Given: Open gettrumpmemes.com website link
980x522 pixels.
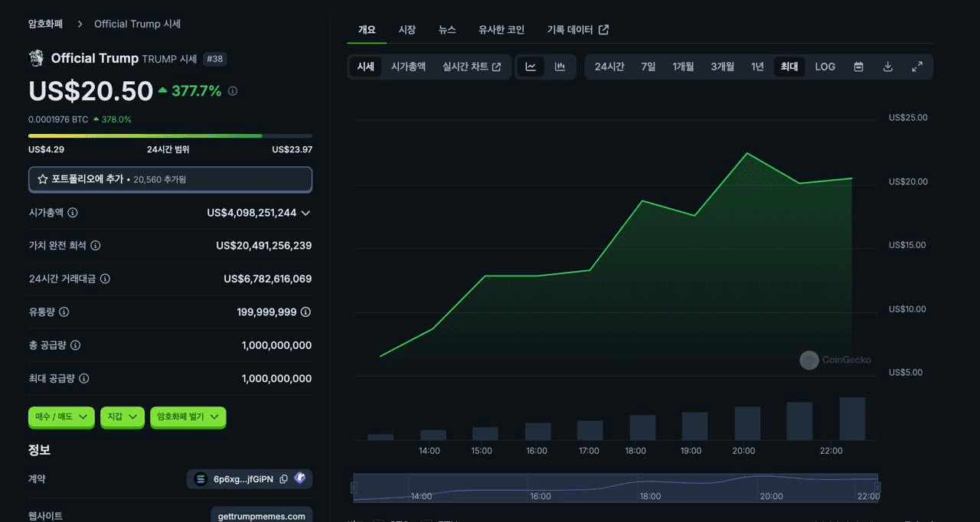Looking at the screenshot, I should [261, 516].
